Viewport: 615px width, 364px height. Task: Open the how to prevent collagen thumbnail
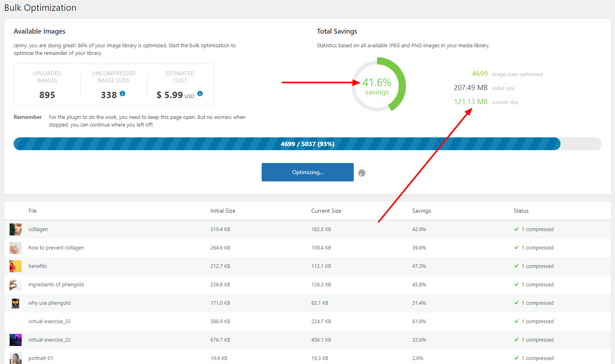(16, 248)
